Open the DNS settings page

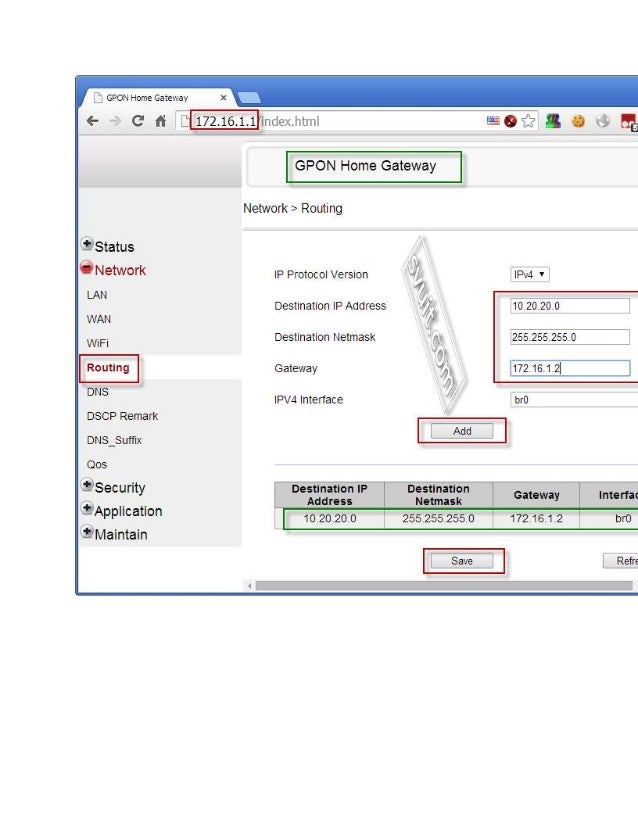(x=97, y=392)
